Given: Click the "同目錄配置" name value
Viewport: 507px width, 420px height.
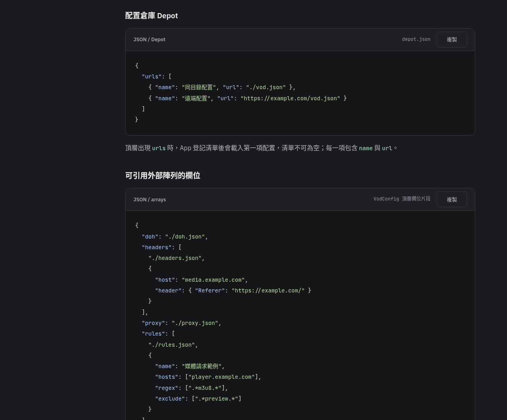Looking at the screenshot, I should (199, 87).
